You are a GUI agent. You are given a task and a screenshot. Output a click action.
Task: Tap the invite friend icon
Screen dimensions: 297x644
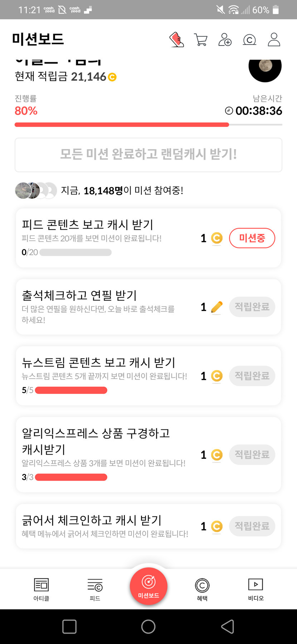click(225, 39)
